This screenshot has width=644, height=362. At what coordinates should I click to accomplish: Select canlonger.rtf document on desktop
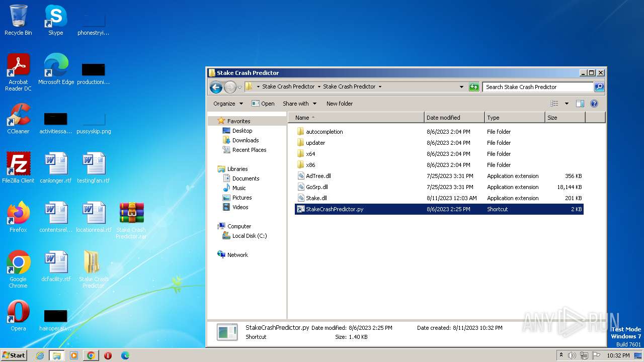(x=56, y=168)
